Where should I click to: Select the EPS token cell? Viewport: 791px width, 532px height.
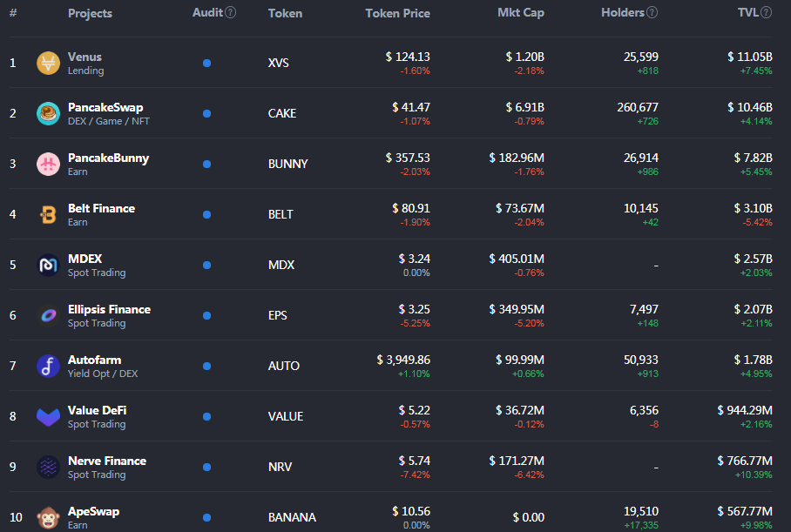point(277,316)
